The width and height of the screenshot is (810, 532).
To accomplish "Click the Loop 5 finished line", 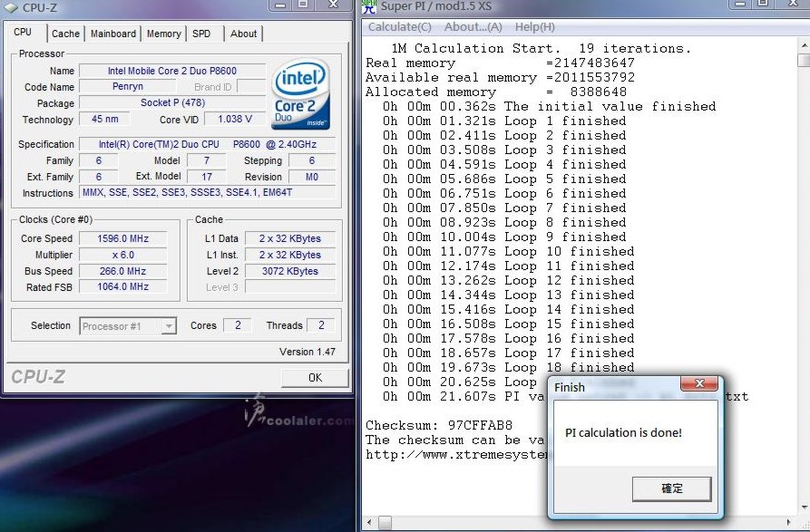I will tap(504, 179).
